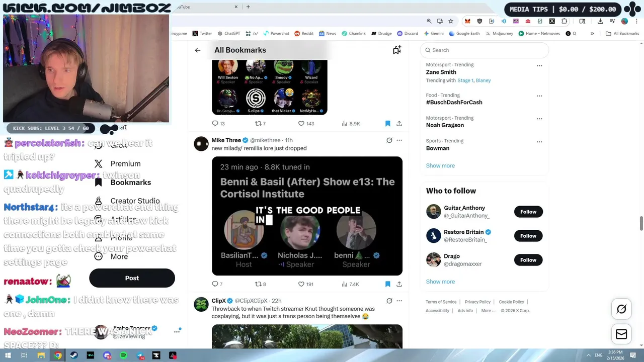Follow Restore Britain
This screenshot has height=362, width=644.
pos(528,236)
